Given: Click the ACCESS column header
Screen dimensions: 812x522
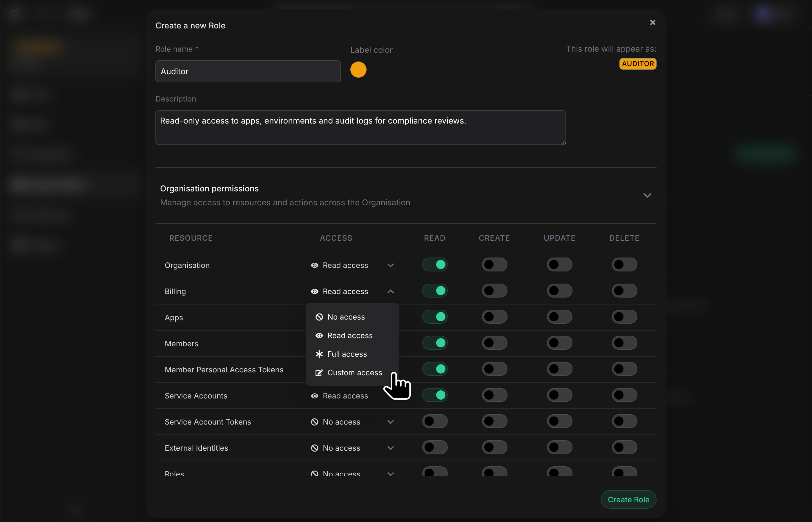Looking at the screenshot, I should [x=336, y=238].
